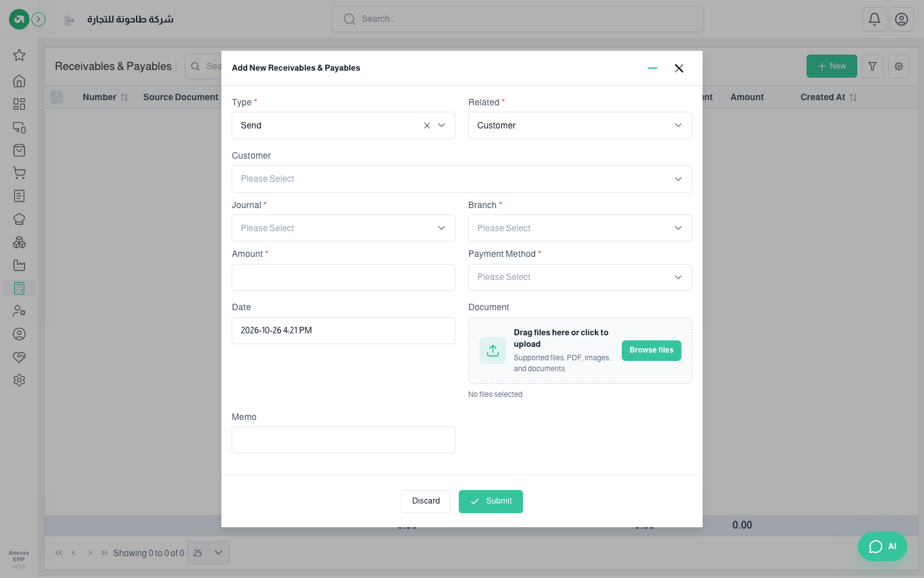Viewport: 924px width, 578px height.
Task: Open the Branch dropdown
Action: click(580, 228)
